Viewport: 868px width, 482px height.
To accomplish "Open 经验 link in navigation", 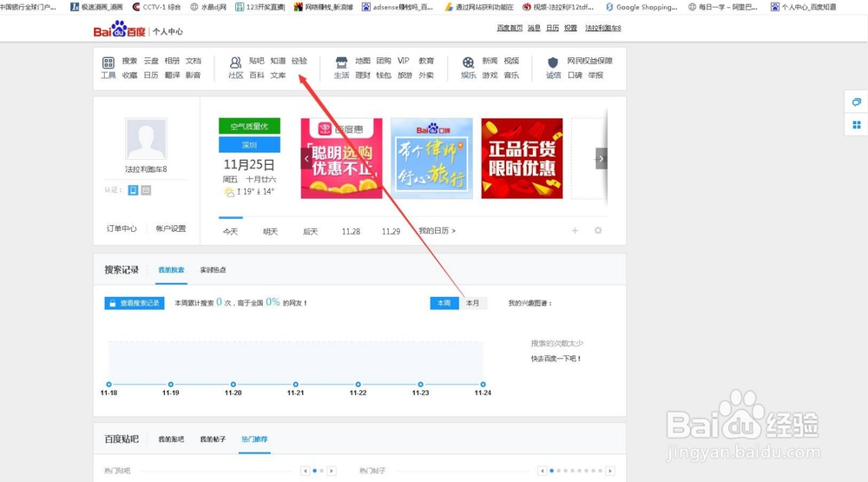I will pyautogui.click(x=299, y=61).
